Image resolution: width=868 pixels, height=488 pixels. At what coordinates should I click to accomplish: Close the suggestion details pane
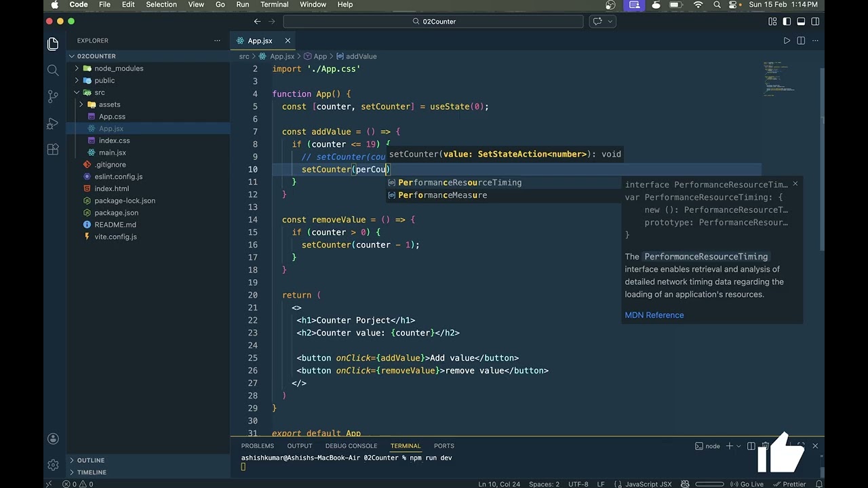795,184
